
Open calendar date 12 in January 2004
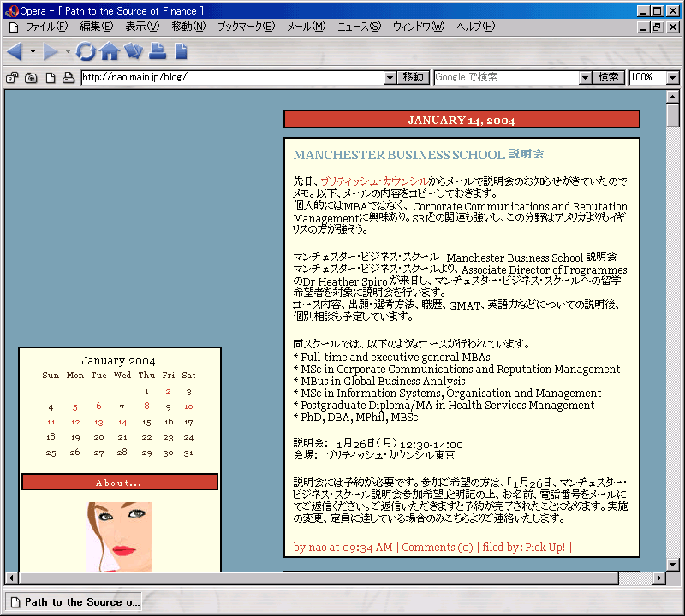[75, 422]
